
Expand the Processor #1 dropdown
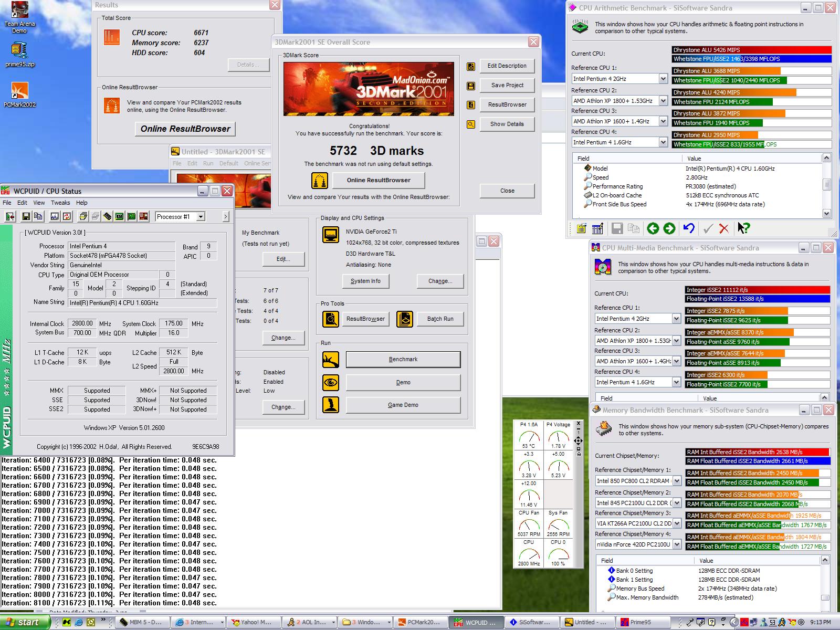[200, 217]
